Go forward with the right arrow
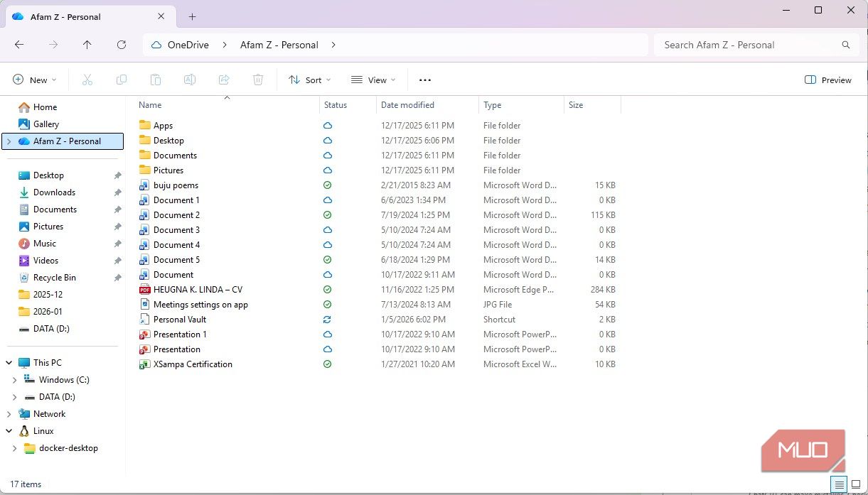868x495 pixels. pos(53,45)
